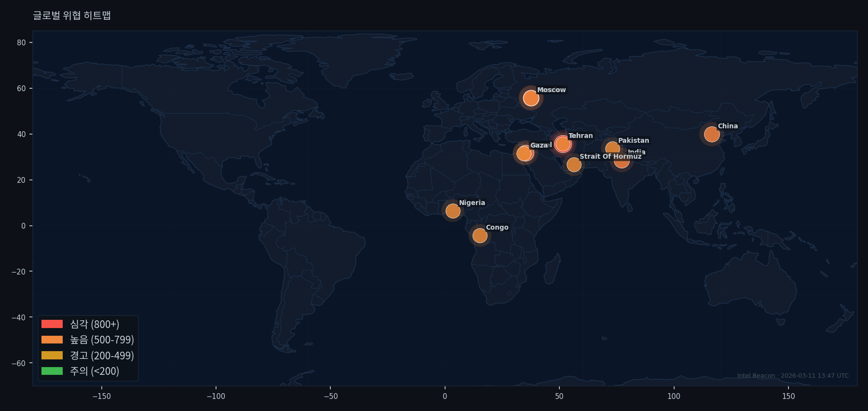Click the −100 longitude axis tick label
The image size is (868, 411).
click(x=216, y=397)
